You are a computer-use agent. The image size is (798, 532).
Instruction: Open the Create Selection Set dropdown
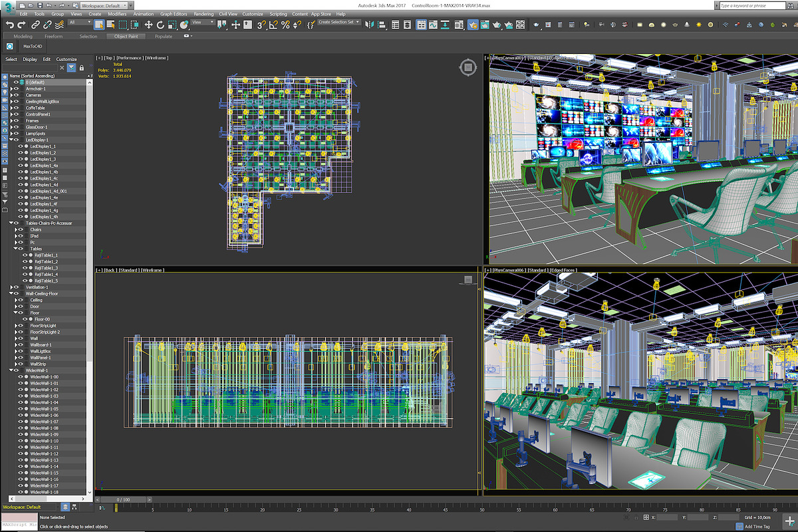coord(338,22)
